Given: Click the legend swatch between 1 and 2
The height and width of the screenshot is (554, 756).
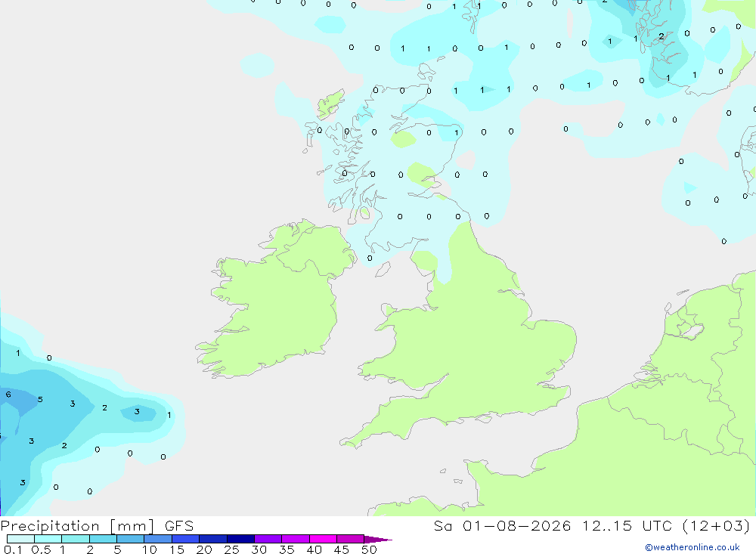Looking at the screenshot, I should (x=76, y=539).
